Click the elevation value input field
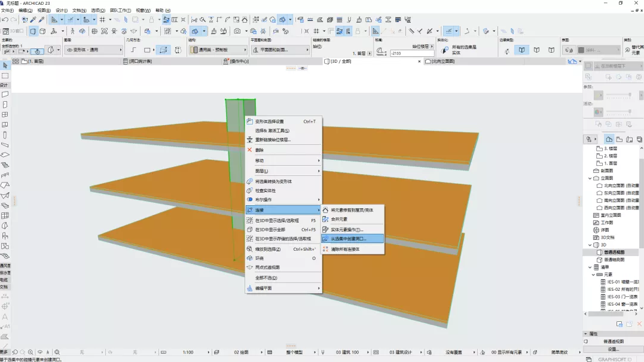The height and width of the screenshot is (362, 644). (x=411, y=53)
